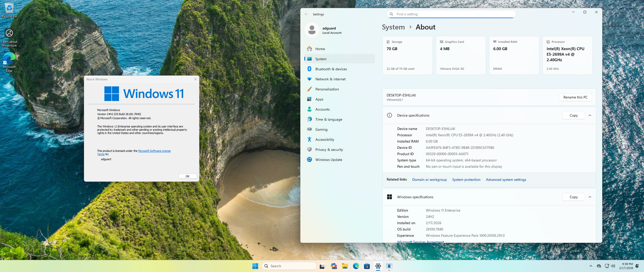This screenshot has height=272, width=644.
Task: Select Apps in the Settings sidebar
Action: tap(319, 99)
